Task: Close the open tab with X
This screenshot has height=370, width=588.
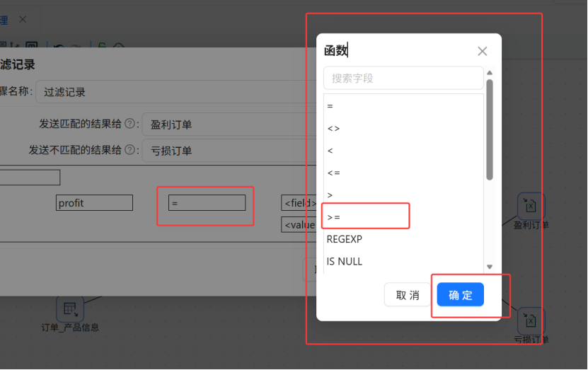Action: pos(23,19)
